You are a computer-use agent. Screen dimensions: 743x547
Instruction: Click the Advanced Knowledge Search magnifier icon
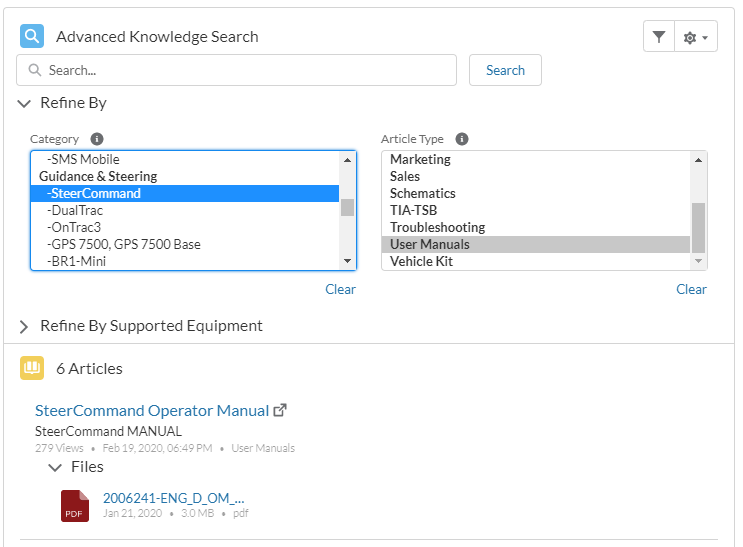32,36
